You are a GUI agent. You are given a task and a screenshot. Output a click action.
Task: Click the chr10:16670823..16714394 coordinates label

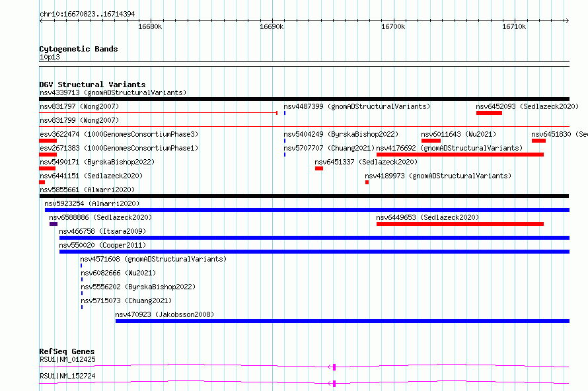[87, 14]
